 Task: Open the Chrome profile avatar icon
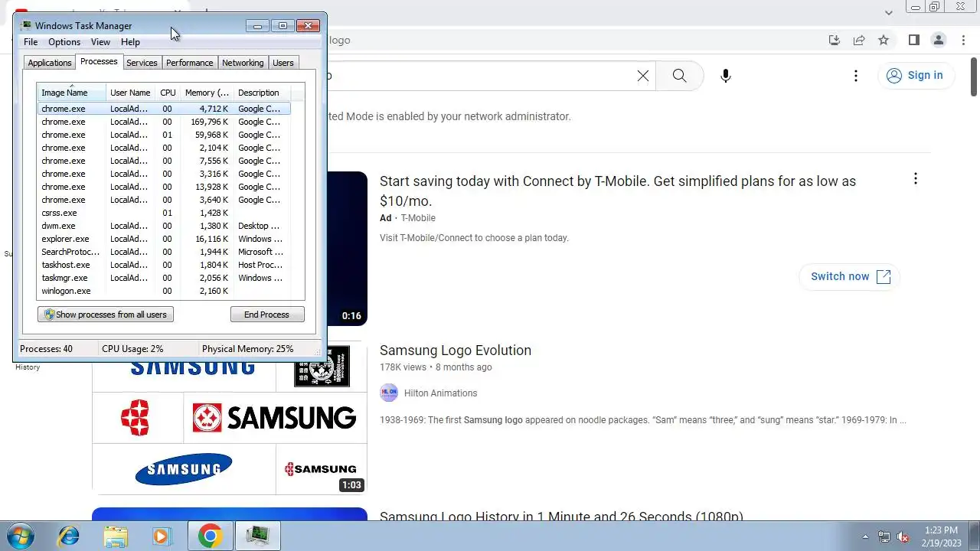[938, 40]
